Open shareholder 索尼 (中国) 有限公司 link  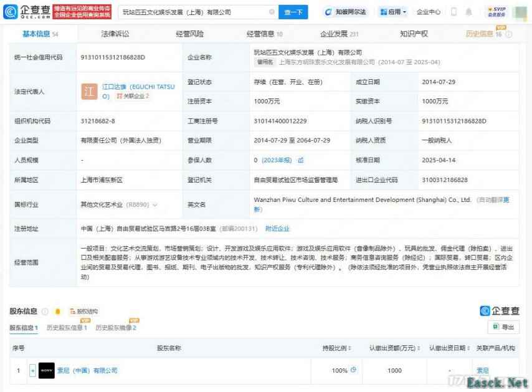88,370
